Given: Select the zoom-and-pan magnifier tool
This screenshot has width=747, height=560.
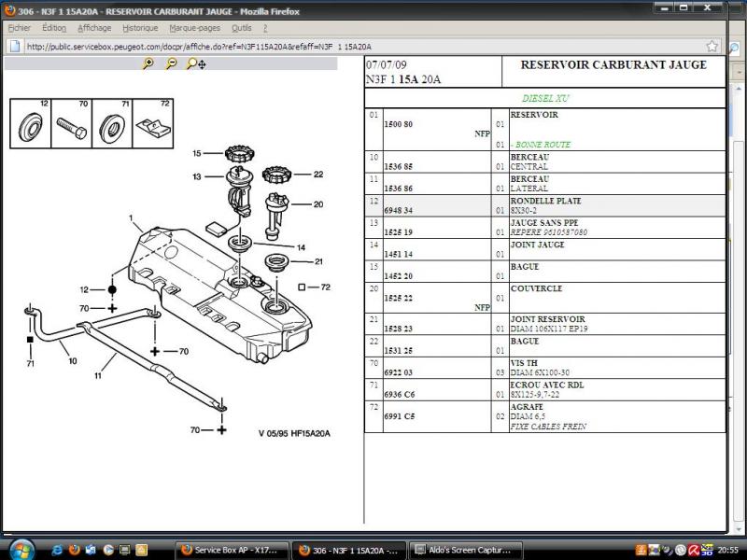Looking at the screenshot, I should (195, 63).
